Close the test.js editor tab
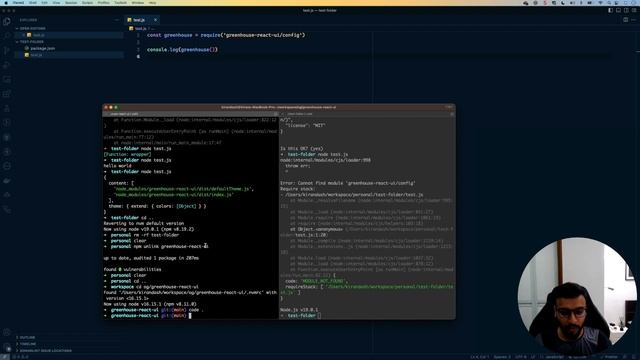 [155, 20]
